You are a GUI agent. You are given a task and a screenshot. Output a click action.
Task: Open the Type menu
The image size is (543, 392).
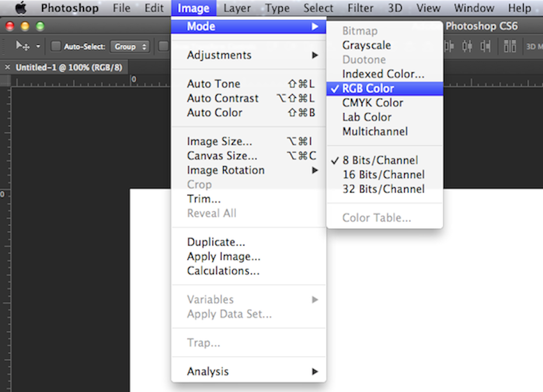tap(277, 8)
